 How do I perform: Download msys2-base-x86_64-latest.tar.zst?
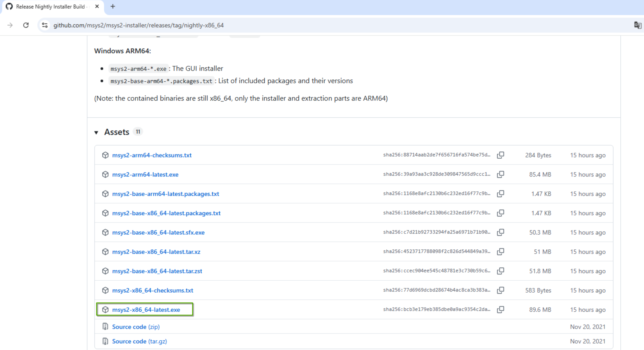(157, 271)
